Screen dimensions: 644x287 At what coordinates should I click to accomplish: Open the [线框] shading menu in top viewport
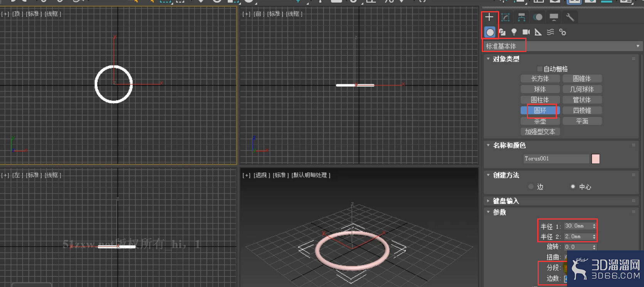pyautogui.click(x=53, y=14)
